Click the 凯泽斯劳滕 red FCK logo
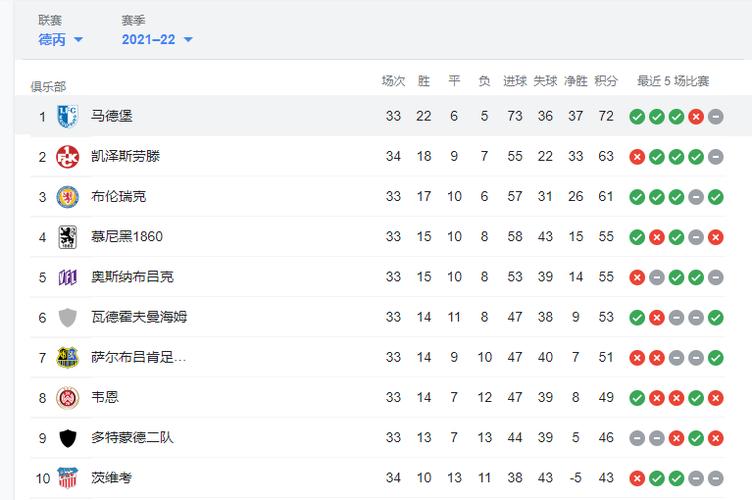 [x=67, y=157]
